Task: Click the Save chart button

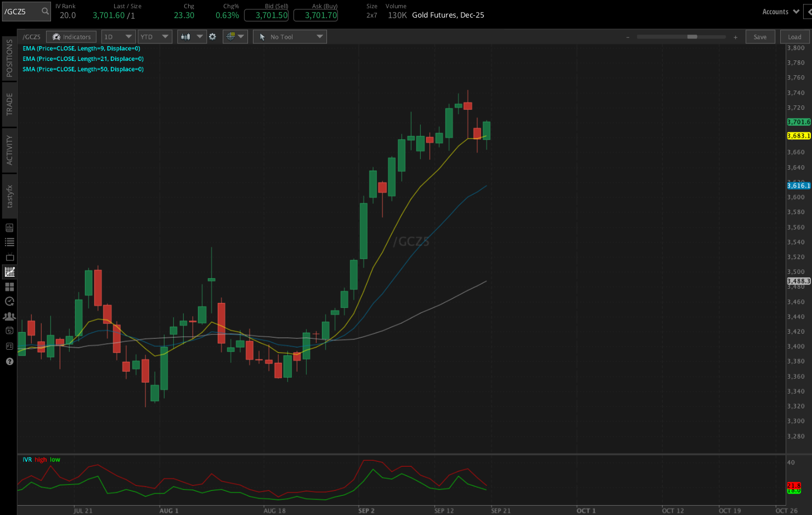Action: click(x=760, y=36)
